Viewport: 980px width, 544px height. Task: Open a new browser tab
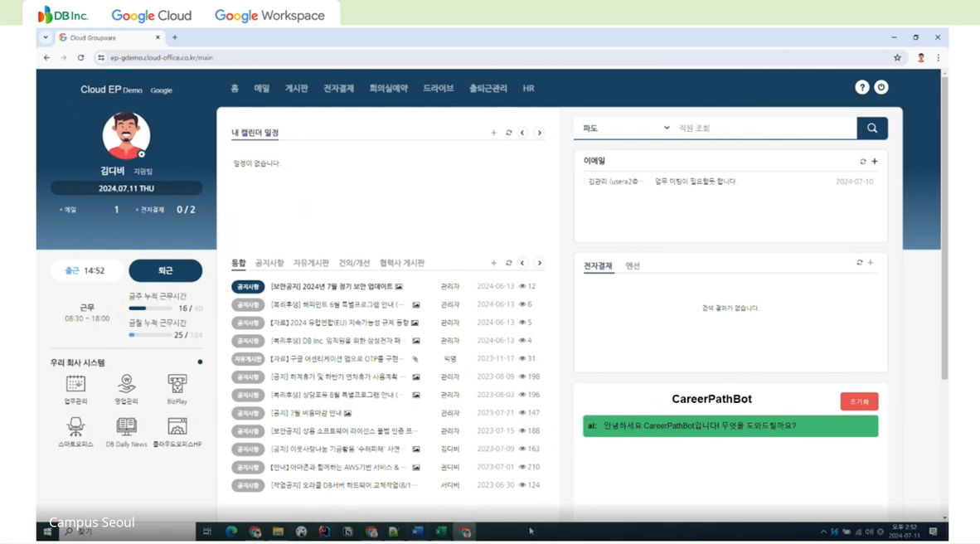(x=175, y=37)
